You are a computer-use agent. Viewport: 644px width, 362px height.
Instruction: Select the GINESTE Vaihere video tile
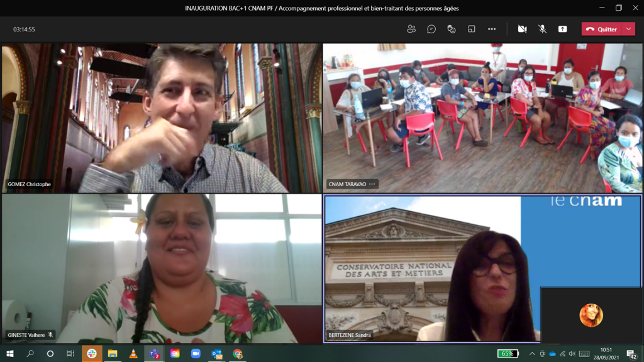pyautogui.click(x=162, y=269)
